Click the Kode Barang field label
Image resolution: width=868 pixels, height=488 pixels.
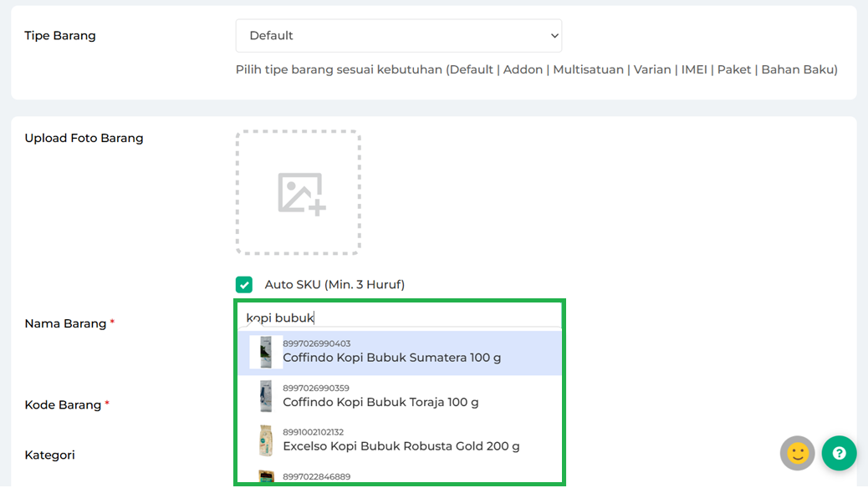[63, 405]
